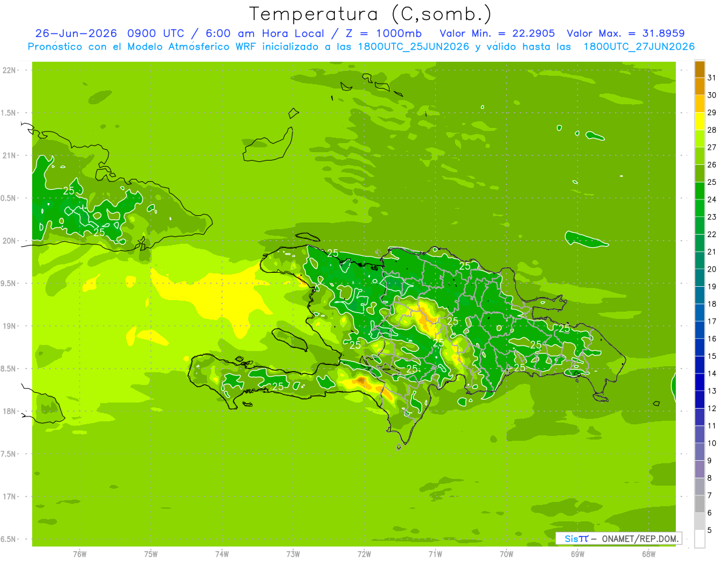Select the "1800UTC_27JUN2026" valid-until time
This screenshot has width=728, height=562.
tap(639, 47)
